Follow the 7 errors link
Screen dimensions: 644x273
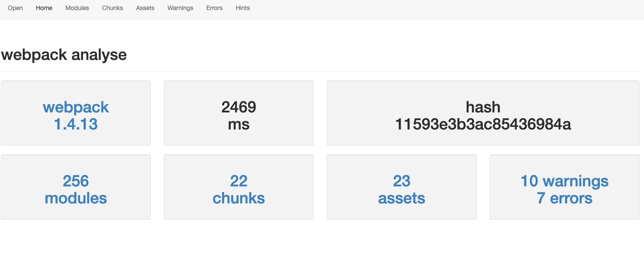(x=564, y=198)
